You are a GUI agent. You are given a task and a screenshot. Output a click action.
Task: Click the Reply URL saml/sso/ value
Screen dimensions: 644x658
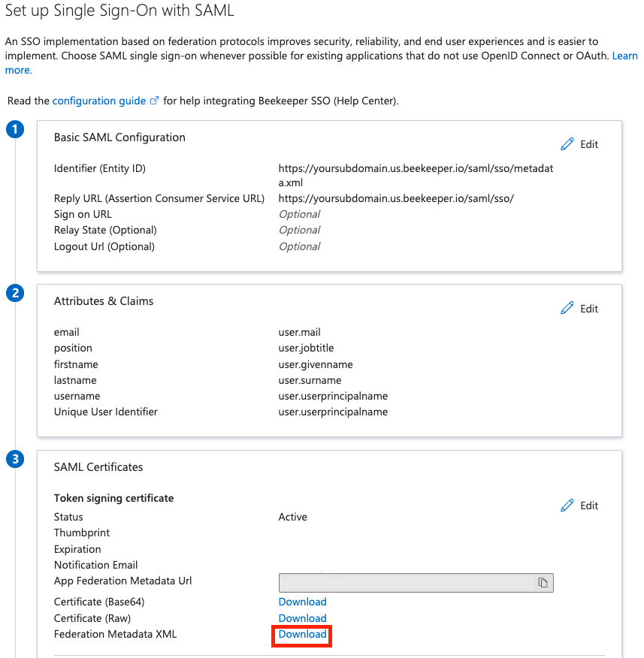(396, 198)
